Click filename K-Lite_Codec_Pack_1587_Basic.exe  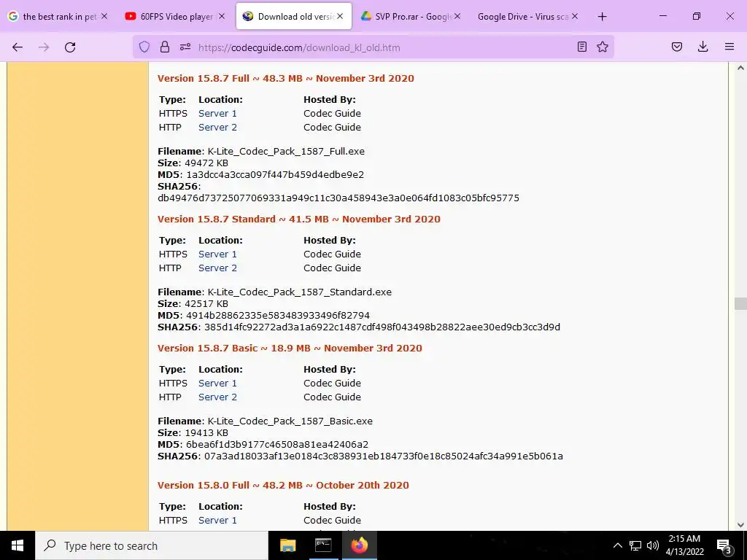click(290, 421)
